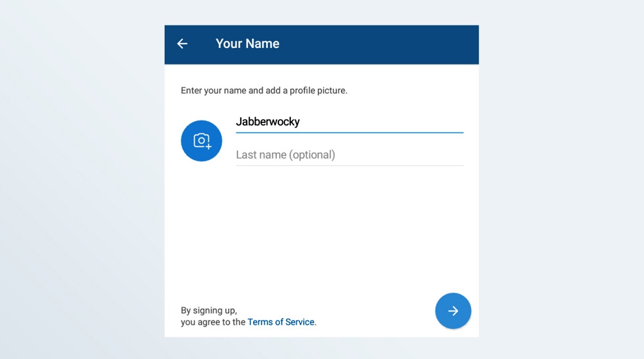Click the first name field containing Jabberwocky
The image size is (644, 359).
(x=349, y=122)
